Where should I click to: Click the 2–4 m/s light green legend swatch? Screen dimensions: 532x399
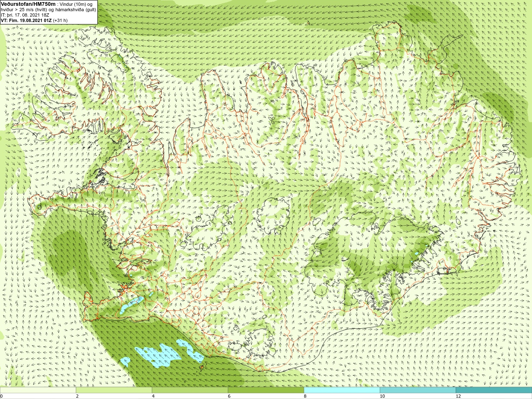[x=114, y=390]
